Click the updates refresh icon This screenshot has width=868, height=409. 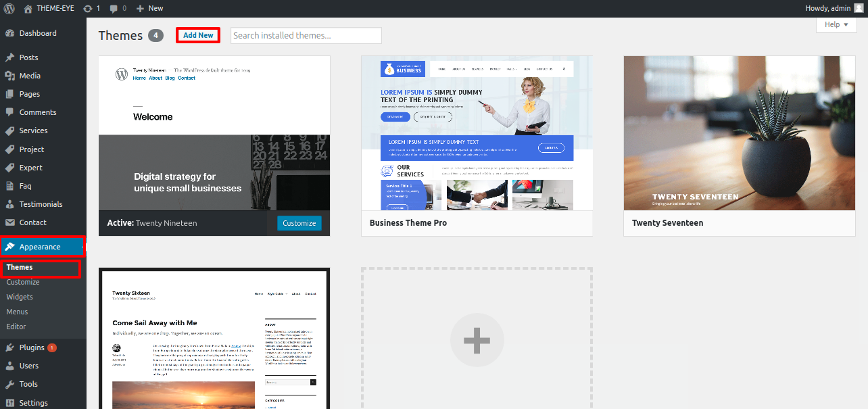click(87, 8)
